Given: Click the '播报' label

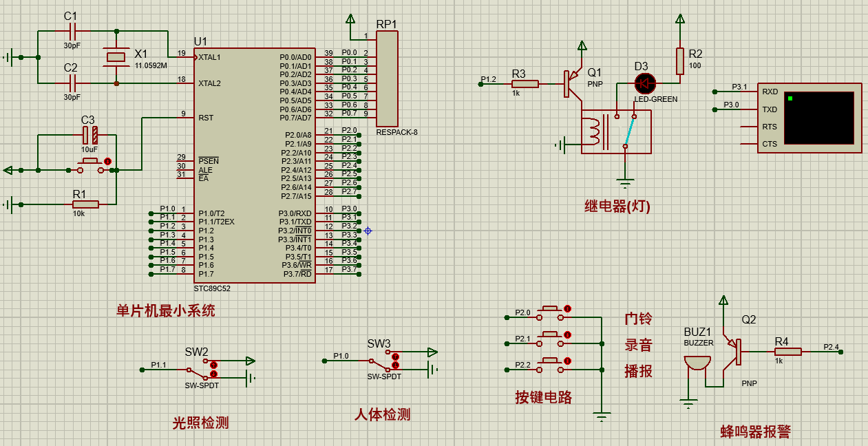Looking at the screenshot, I should click(638, 372).
